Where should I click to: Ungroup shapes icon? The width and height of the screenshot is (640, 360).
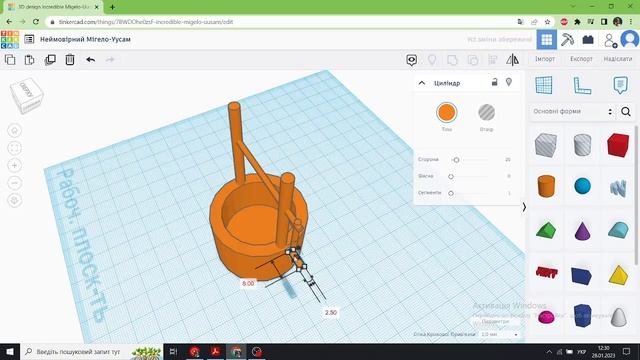(473, 60)
